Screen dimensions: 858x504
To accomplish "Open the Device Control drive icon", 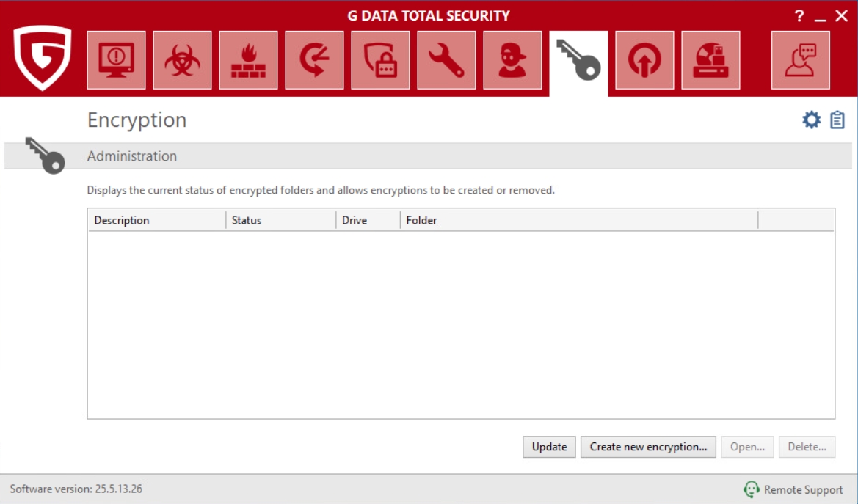I will point(710,60).
